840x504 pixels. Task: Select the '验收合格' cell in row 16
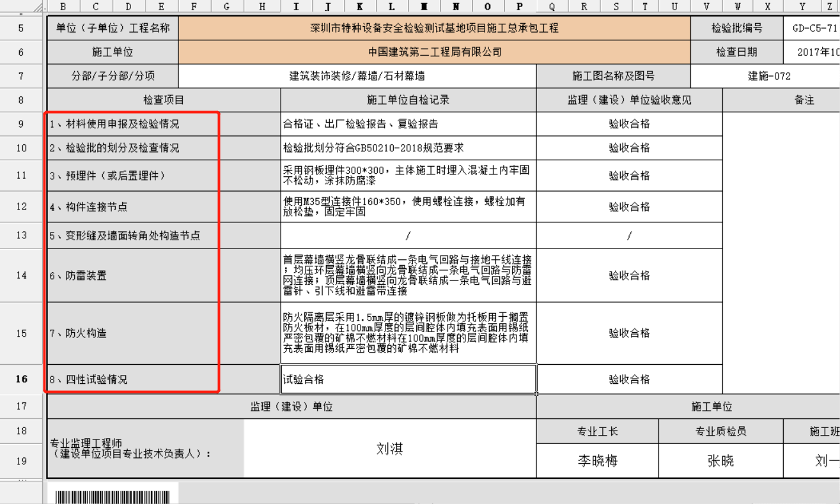tap(630, 379)
